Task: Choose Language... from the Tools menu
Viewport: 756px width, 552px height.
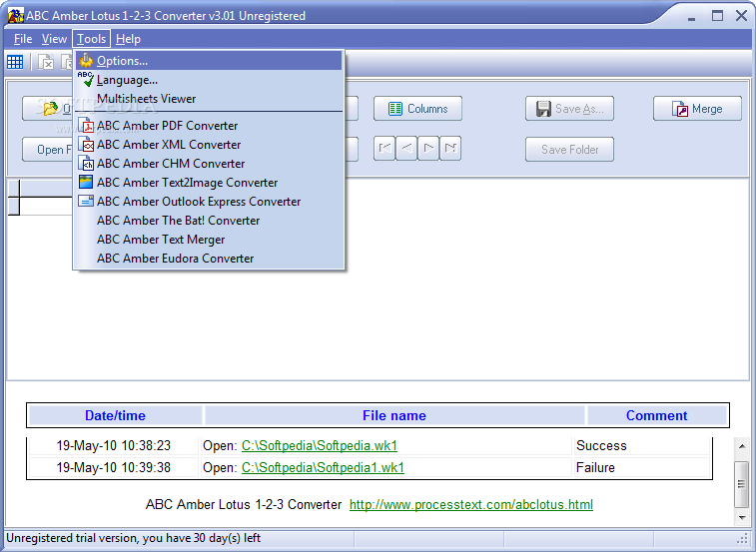Action: (x=209, y=80)
